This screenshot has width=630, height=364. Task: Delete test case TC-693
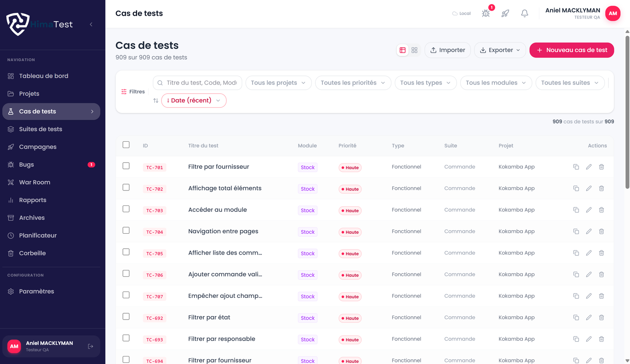pos(601,339)
